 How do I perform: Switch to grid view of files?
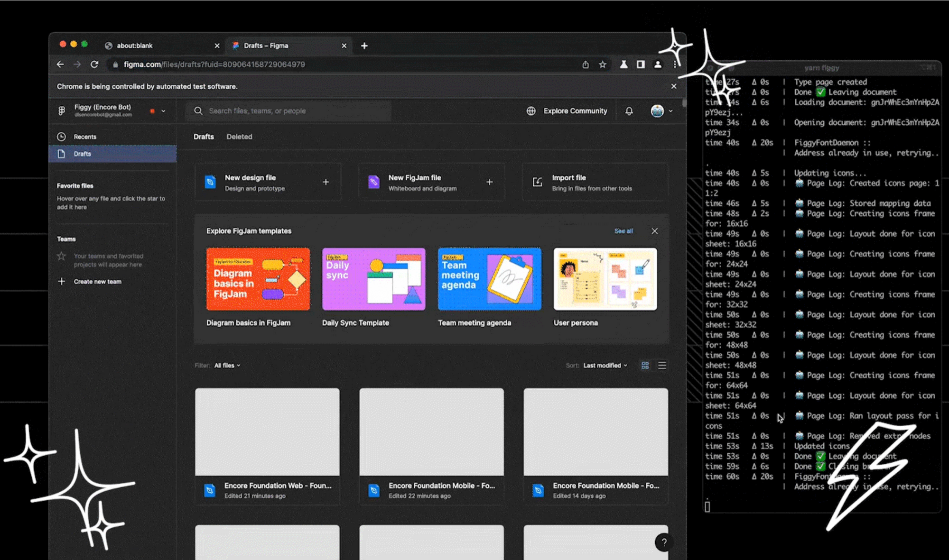point(645,365)
